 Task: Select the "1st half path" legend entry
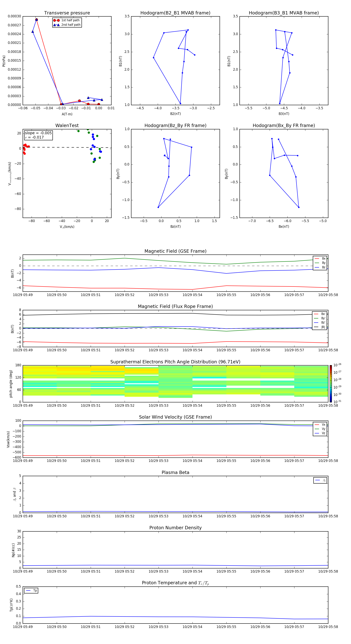66,20
